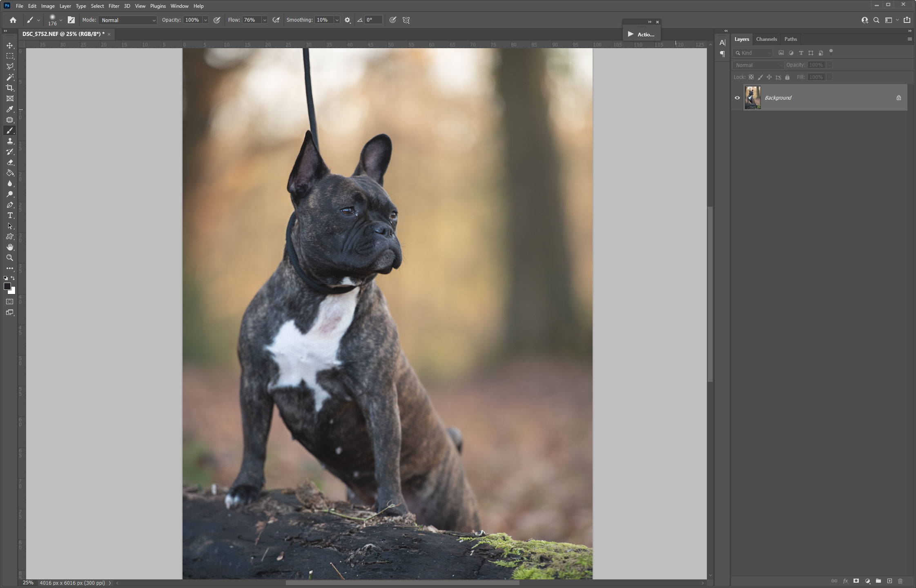
Task: Change screen mode icon
Action: pyautogui.click(x=10, y=312)
